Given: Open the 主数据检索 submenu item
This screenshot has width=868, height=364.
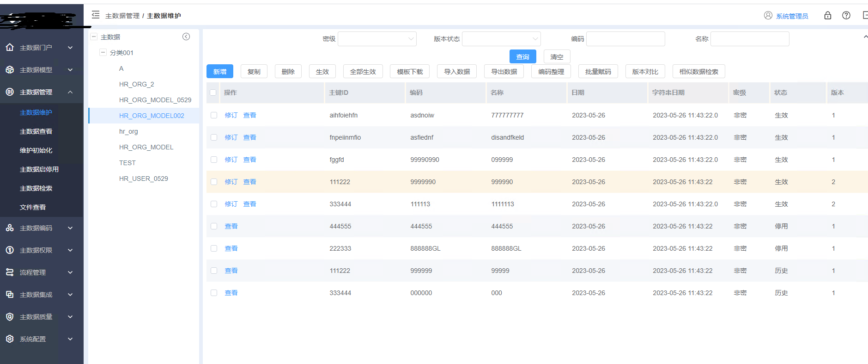Looking at the screenshot, I should 36,188.
